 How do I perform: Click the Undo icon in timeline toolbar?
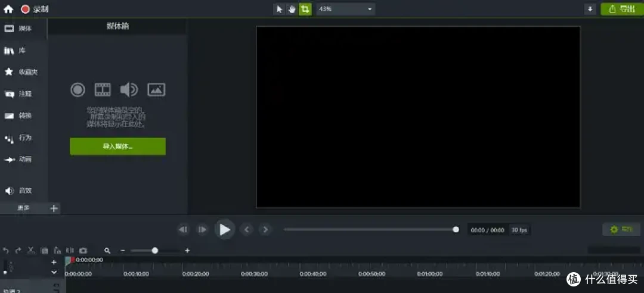click(x=6, y=250)
